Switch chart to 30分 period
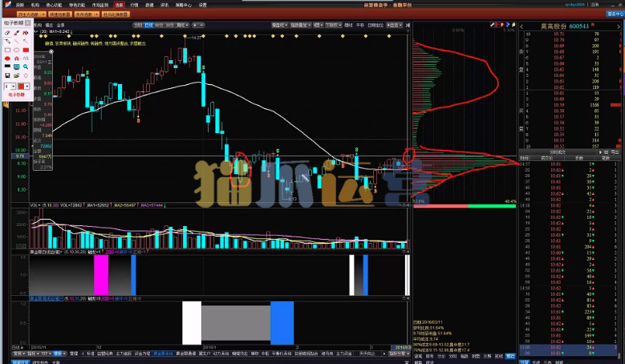 click(x=170, y=25)
